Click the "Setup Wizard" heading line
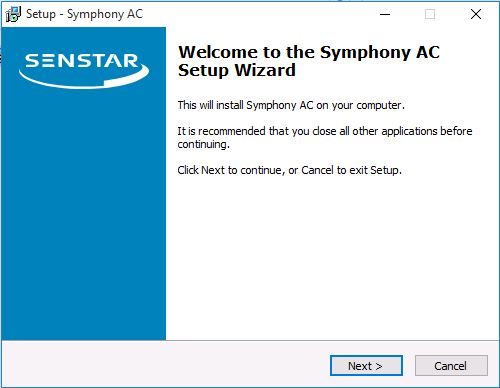Image resolution: width=500 pixels, height=388 pixels. pyautogui.click(x=237, y=70)
